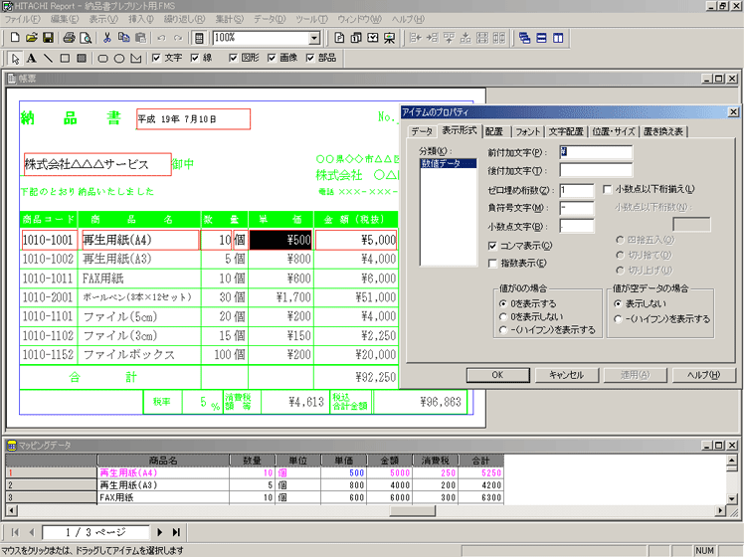
Task: Select the polyline shape tool
Action: (x=136, y=58)
